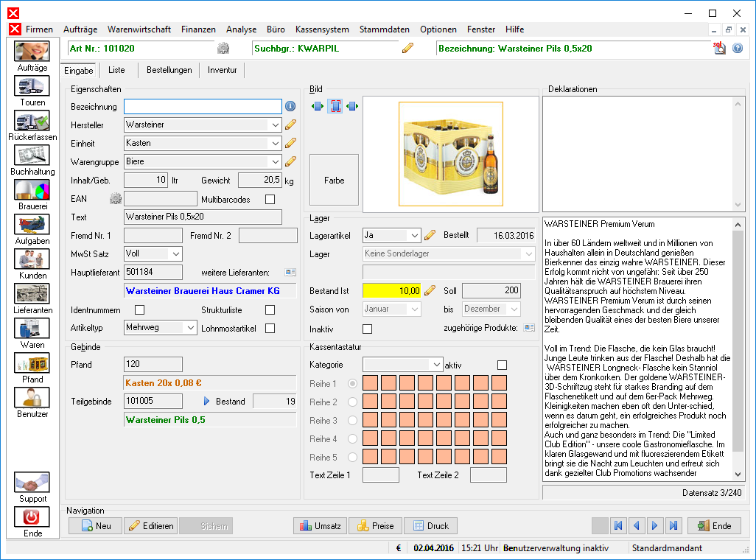This screenshot has width=756, height=560.
Task: Click the yellow Bestand Ist field
Action: (391, 291)
